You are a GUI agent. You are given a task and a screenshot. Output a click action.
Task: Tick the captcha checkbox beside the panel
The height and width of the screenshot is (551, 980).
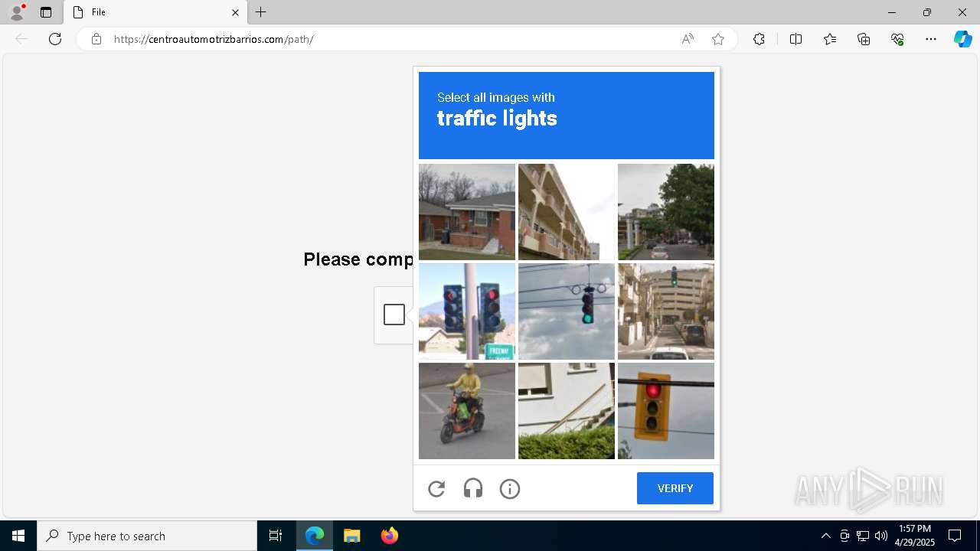(394, 315)
